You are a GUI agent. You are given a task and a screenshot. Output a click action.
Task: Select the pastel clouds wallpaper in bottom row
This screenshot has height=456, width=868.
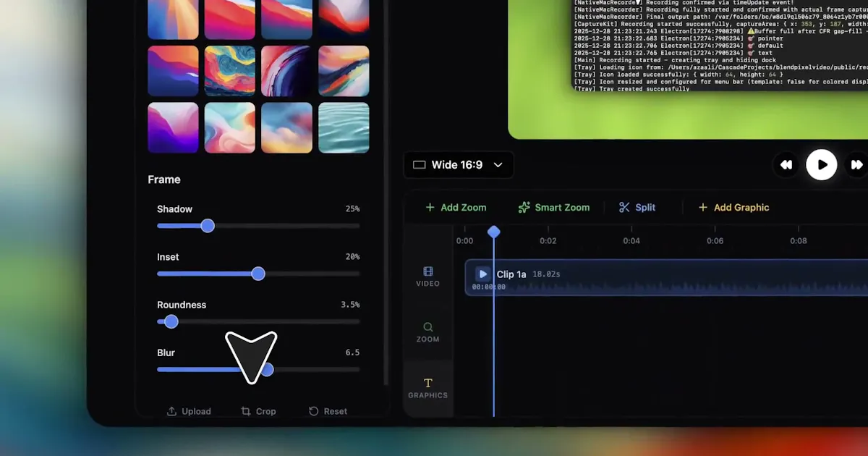pos(286,127)
